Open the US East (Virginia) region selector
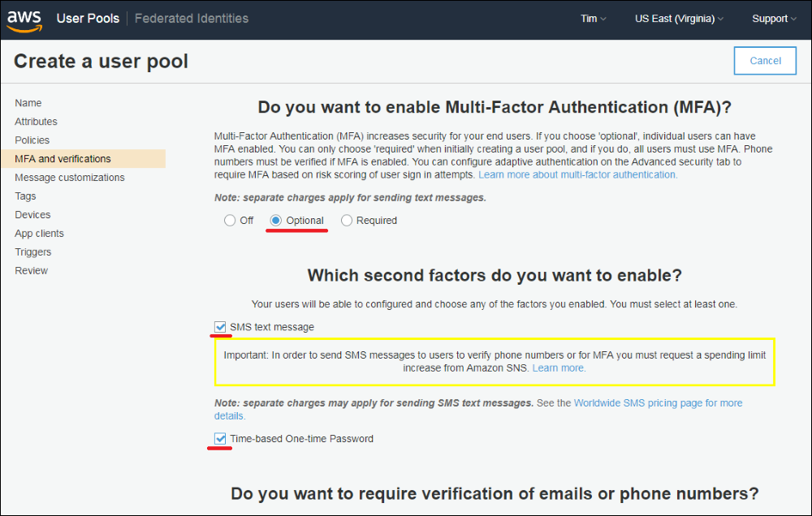Screen dimensions: 812x516 (x=679, y=18)
